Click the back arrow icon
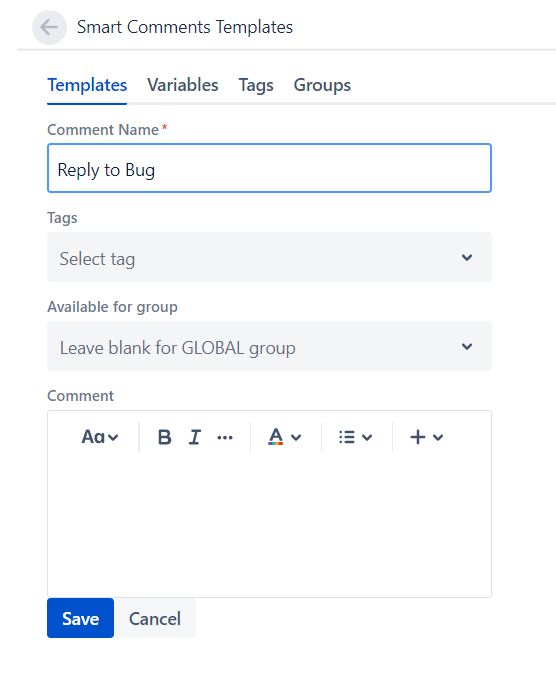 (x=49, y=28)
